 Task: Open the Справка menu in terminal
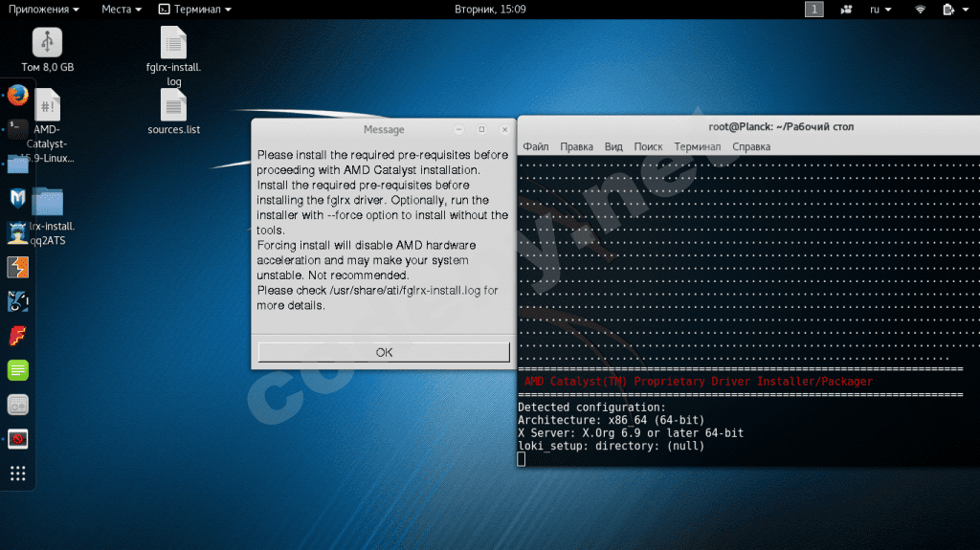(751, 147)
